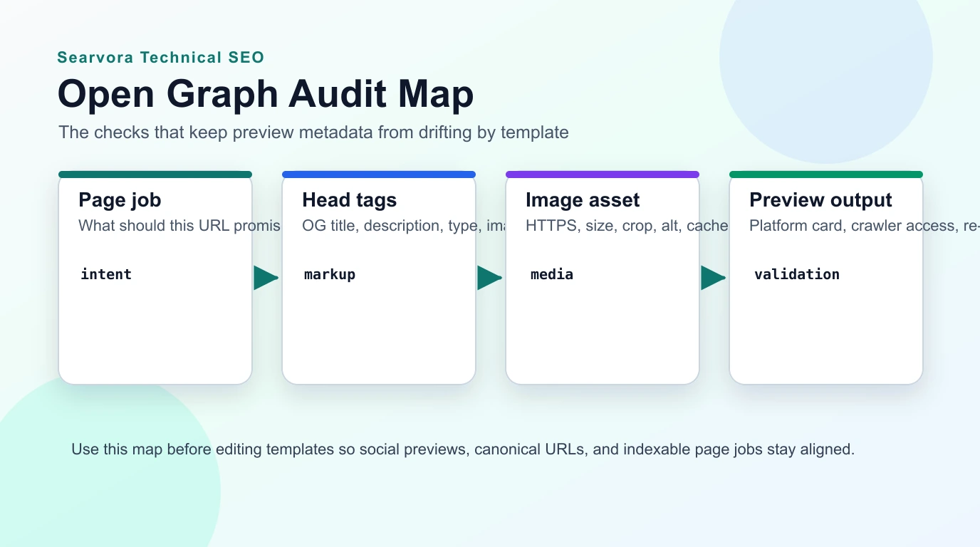Select the markup code badge
The height and width of the screenshot is (547, 980).
pyautogui.click(x=329, y=274)
